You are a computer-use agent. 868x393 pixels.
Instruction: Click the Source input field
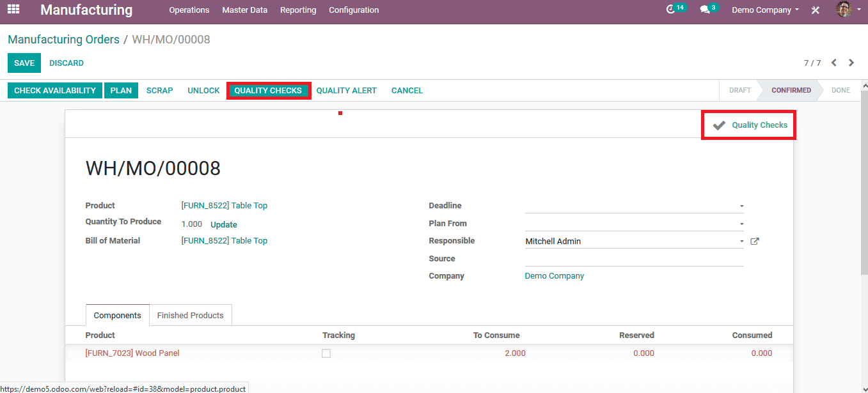[x=635, y=259]
